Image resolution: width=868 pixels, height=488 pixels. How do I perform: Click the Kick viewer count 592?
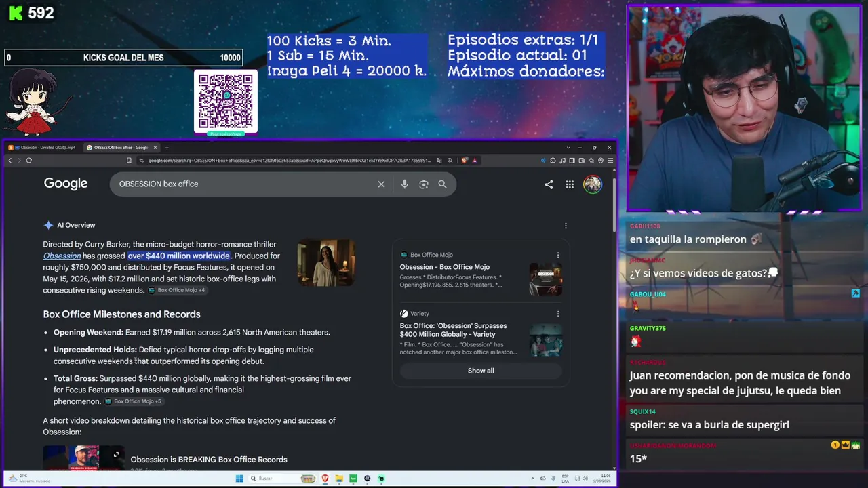point(41,13)
